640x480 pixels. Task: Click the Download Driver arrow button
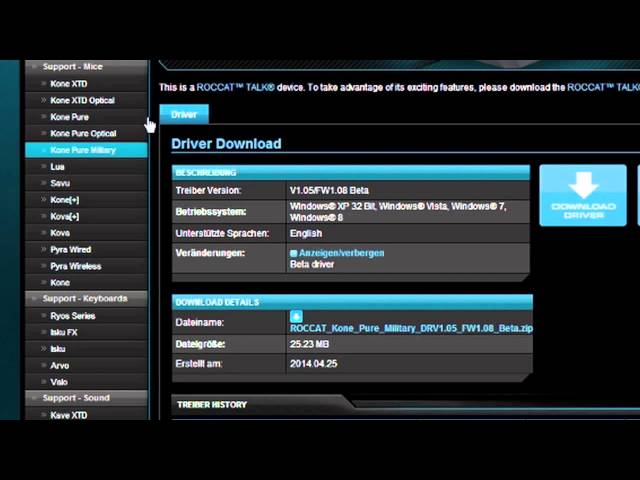(x=583, y=195)
